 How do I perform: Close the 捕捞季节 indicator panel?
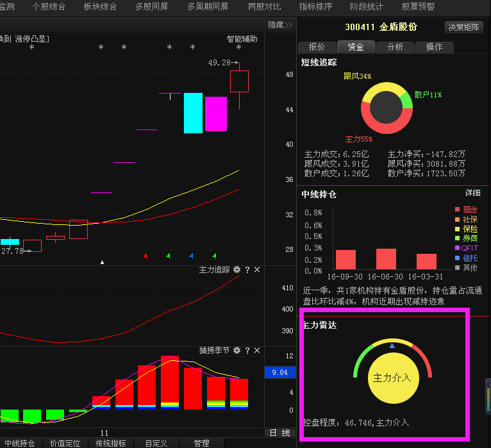pyautogui.click(x=257, y=351)
